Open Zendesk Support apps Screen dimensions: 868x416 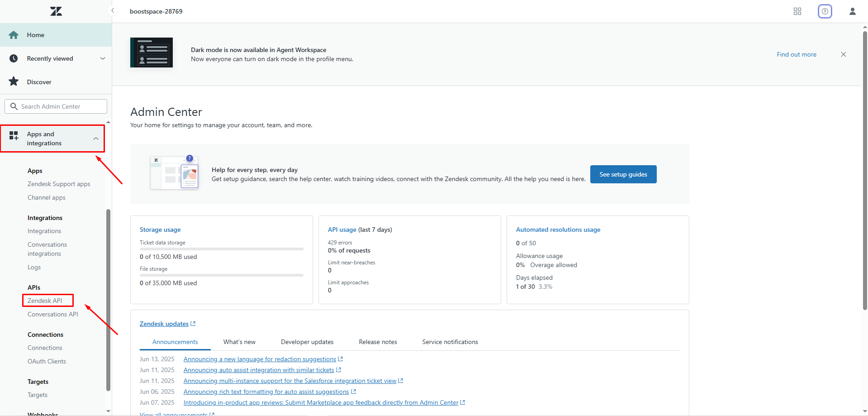tap(59, 184)
